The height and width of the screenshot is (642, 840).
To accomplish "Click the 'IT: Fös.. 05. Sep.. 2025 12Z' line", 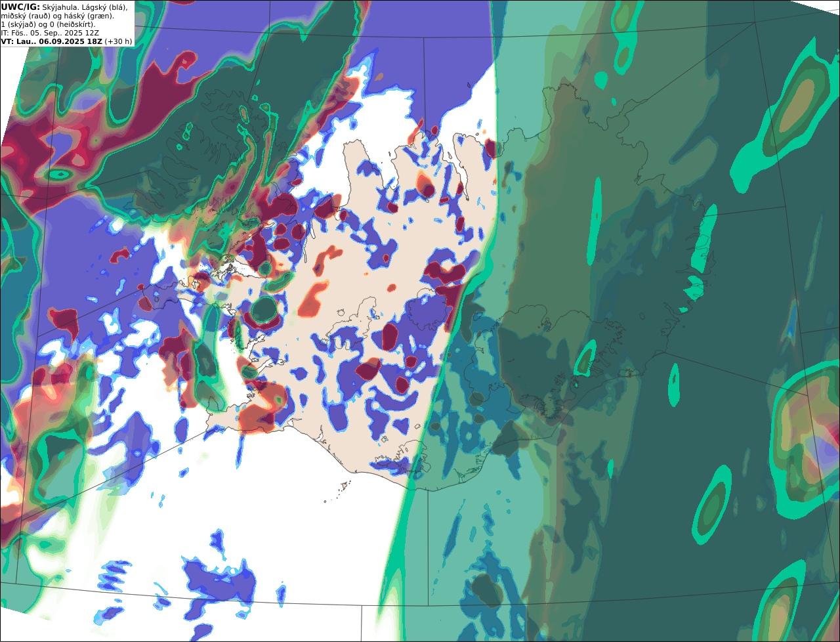I will pyautogui.click(x=50, y=33).
